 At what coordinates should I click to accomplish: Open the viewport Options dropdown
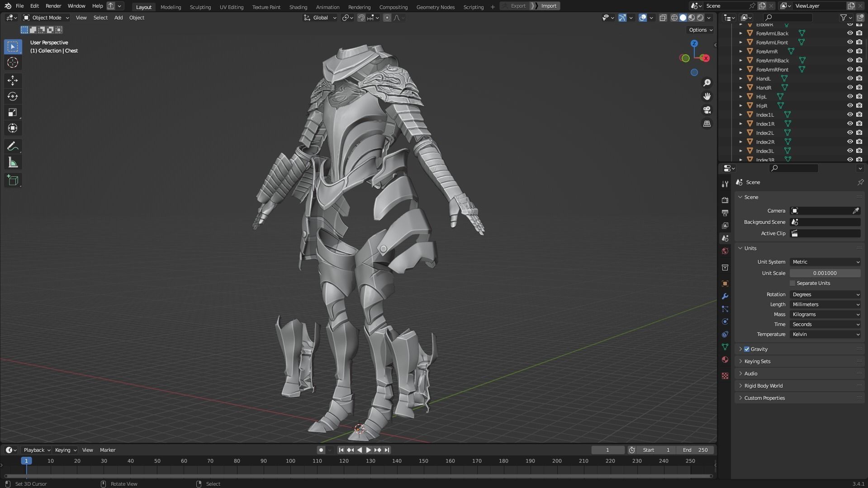pyautogui.click(x=700, y=30)
